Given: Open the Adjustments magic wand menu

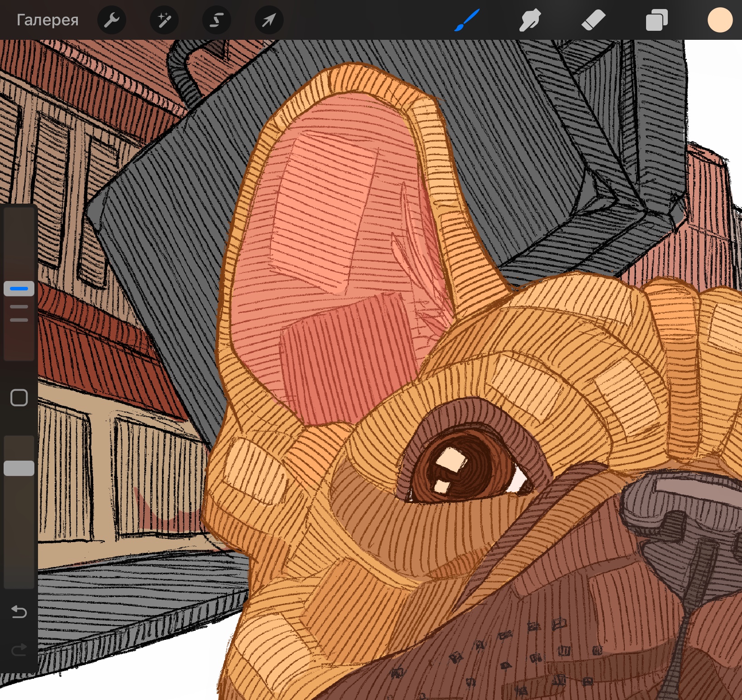Looking at the screenshot, I should click(164, 20).
